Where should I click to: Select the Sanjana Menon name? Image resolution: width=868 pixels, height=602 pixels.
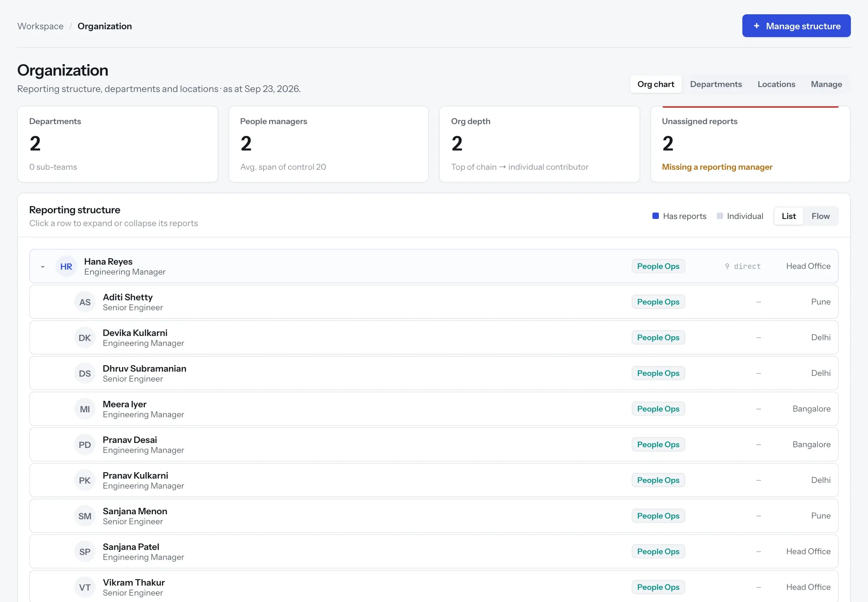(x=135, y=511)
